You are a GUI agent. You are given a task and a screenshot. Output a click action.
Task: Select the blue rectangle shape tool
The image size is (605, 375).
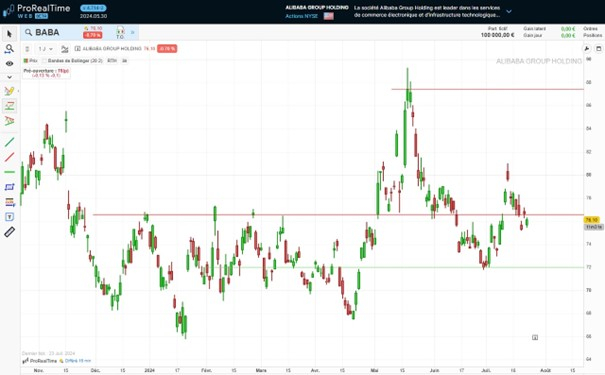9,187
